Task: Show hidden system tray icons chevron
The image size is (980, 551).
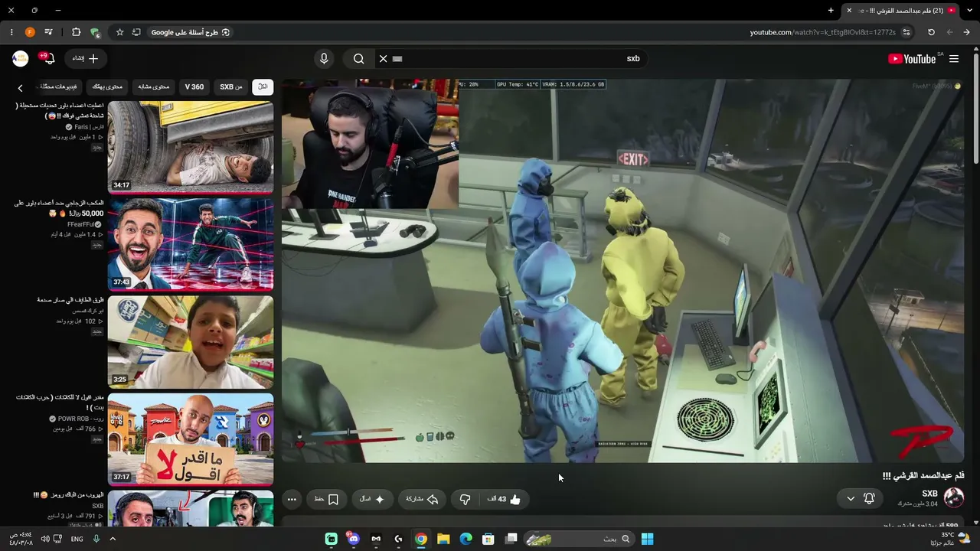Action: pyautogui.click(x=113, y=539)
